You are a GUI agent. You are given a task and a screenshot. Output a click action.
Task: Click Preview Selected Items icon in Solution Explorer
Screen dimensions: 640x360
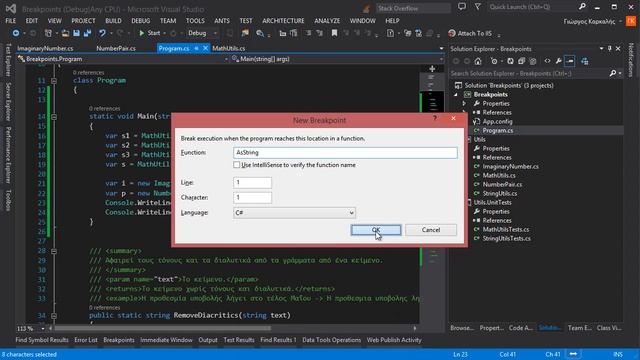[x=570, y=61]
